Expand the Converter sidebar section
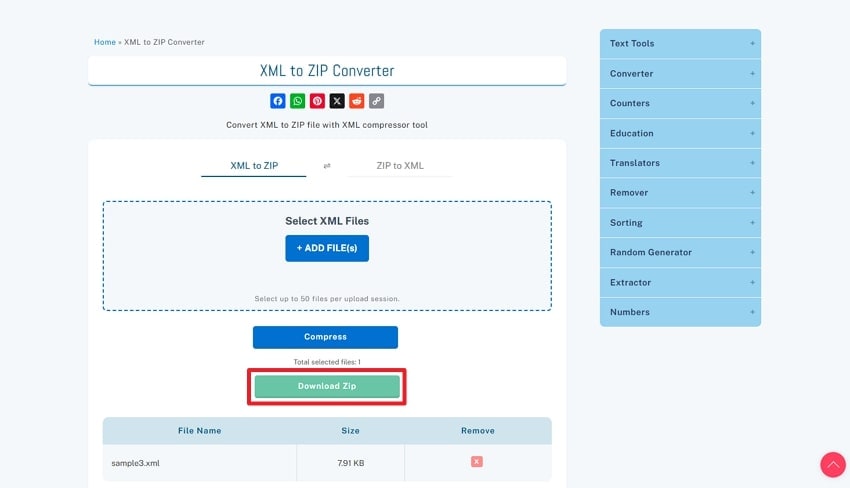850x488 pixels. (680, 74)
